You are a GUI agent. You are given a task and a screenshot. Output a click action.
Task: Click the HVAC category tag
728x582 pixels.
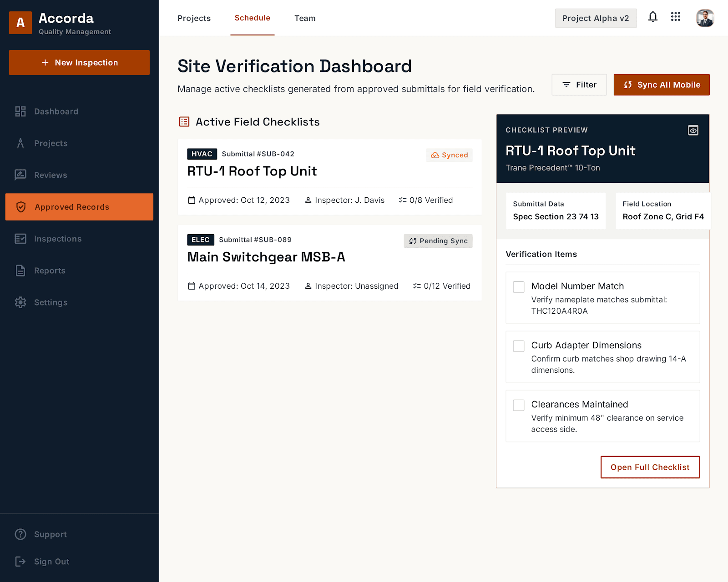point(202,154)
